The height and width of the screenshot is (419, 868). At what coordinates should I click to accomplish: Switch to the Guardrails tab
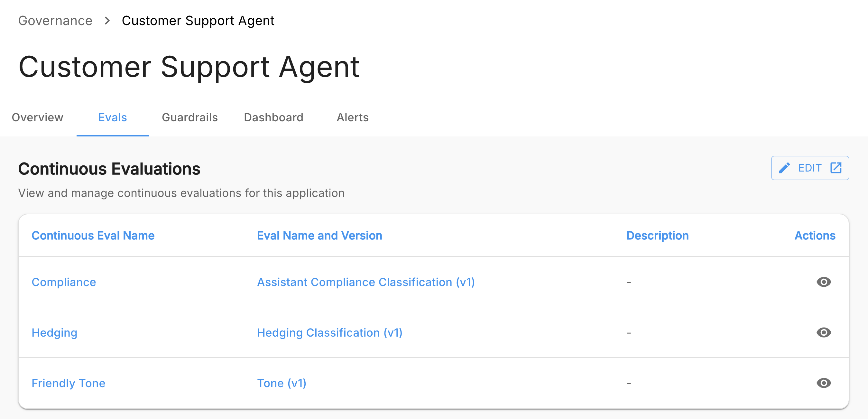click(190, 117)
